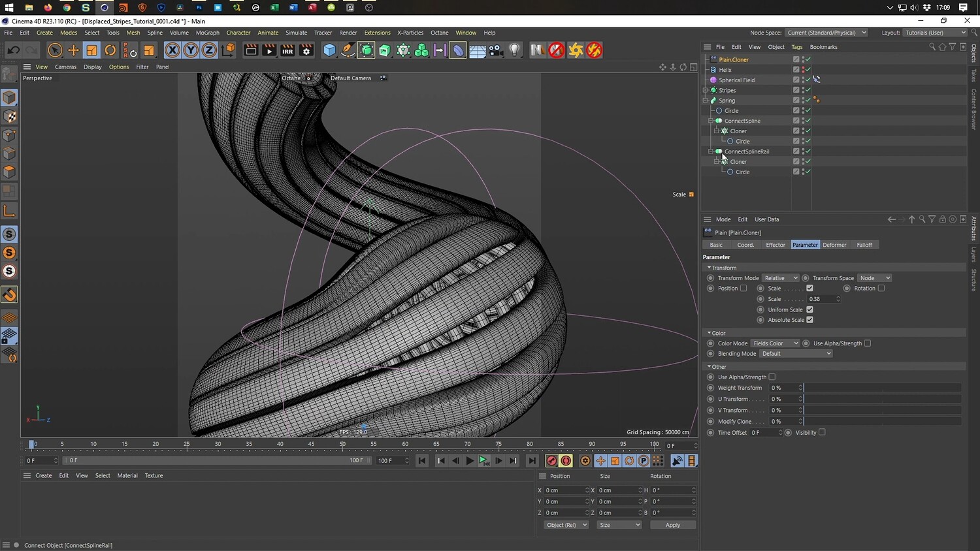This screenshot has height=551, width=980.
Task: Select the Spline Pen tool icon
Action: click(348, 50)
